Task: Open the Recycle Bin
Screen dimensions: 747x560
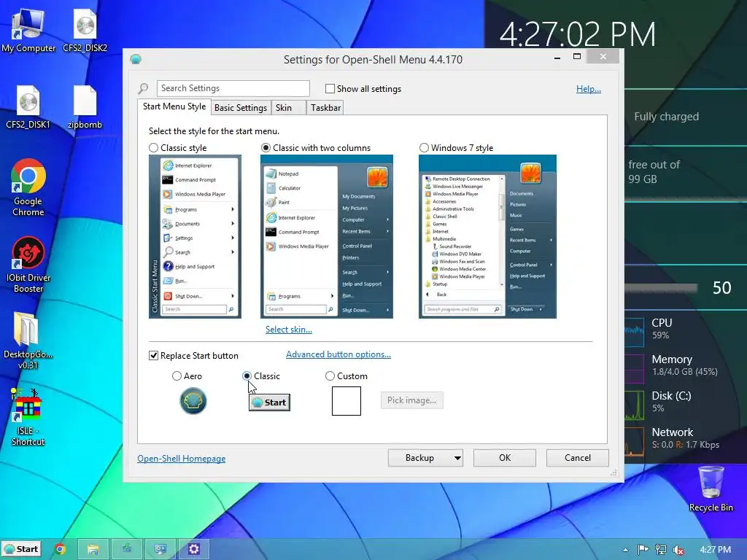Action: tap(711, 489)
